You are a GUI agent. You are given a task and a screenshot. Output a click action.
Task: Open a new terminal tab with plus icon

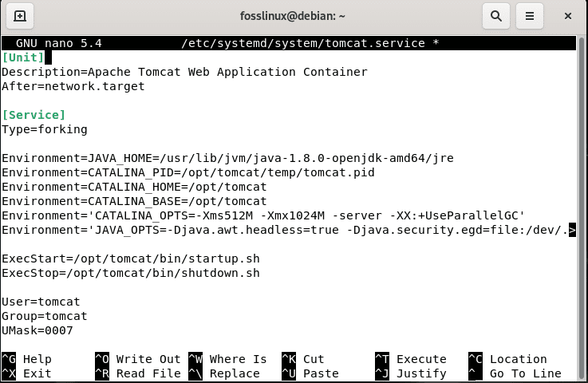coord(20,16)
